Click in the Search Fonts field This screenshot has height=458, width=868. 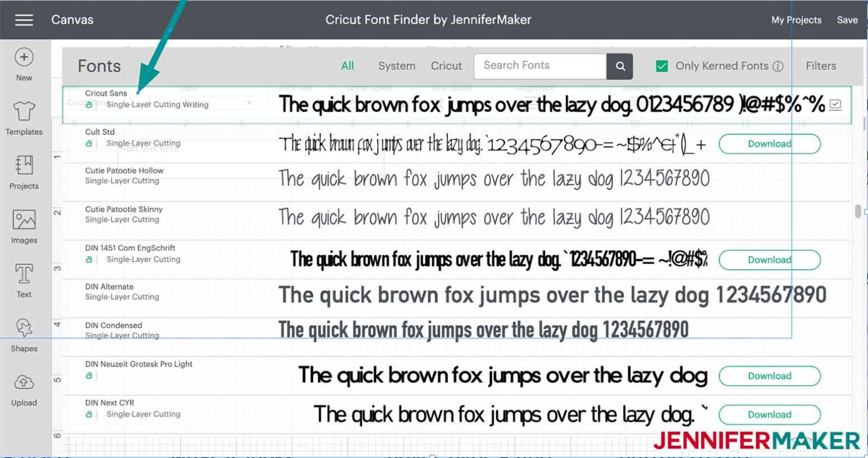coord(540,66)
